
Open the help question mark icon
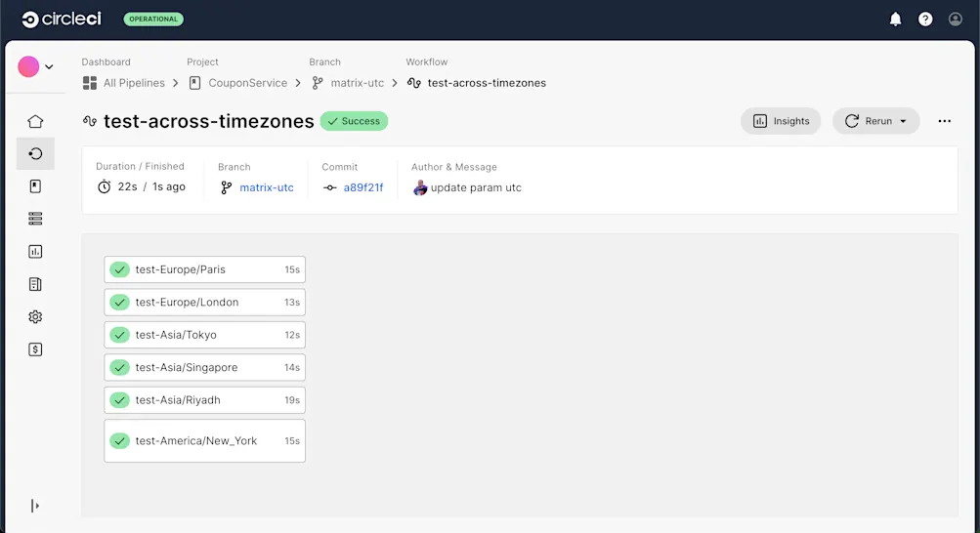925,20
